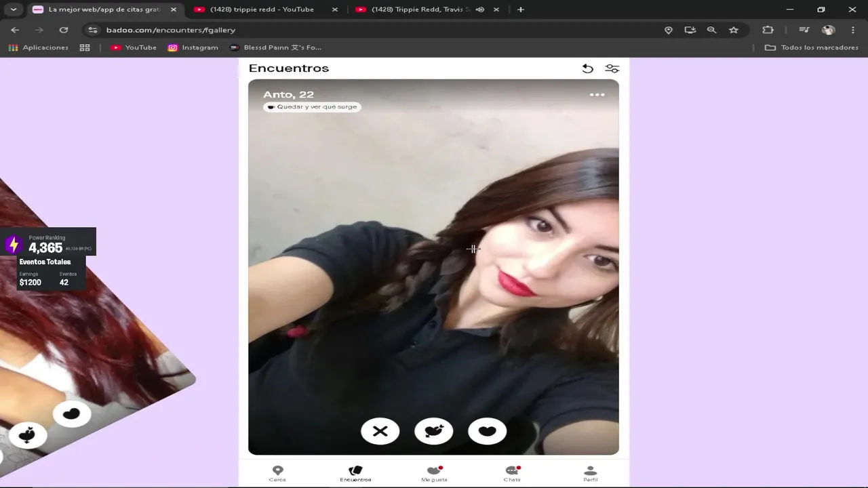
Task: Undo the last vote with the rewind arrow
Action: point(588,68)
